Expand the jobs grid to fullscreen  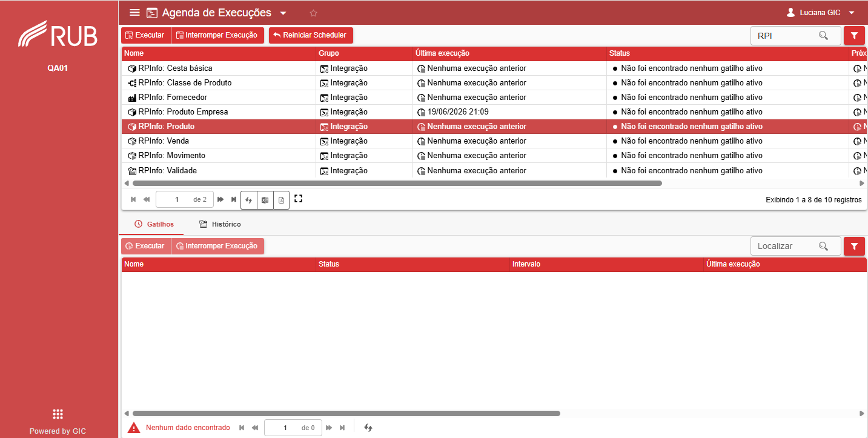(298, 199)
